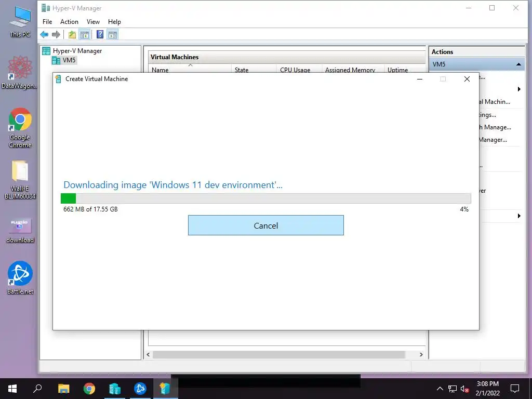
Task: Click horizontal scrollbar right arrow
Action: click(421, 354)
